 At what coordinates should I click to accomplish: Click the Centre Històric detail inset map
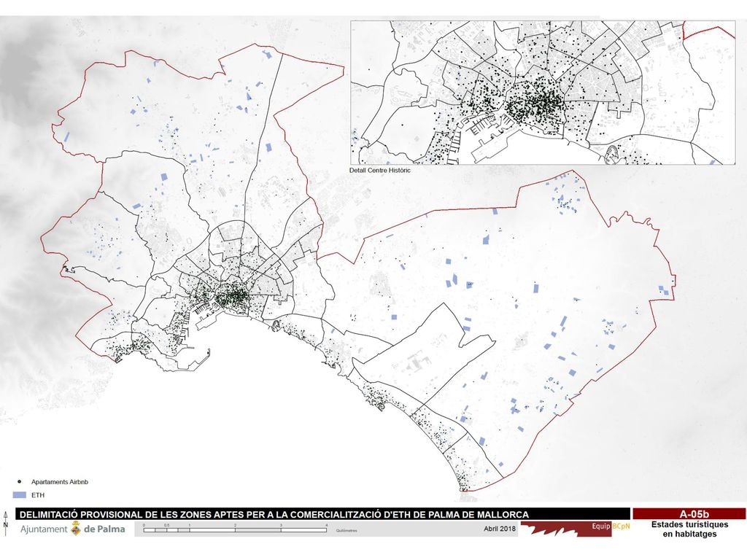[543, 93]
